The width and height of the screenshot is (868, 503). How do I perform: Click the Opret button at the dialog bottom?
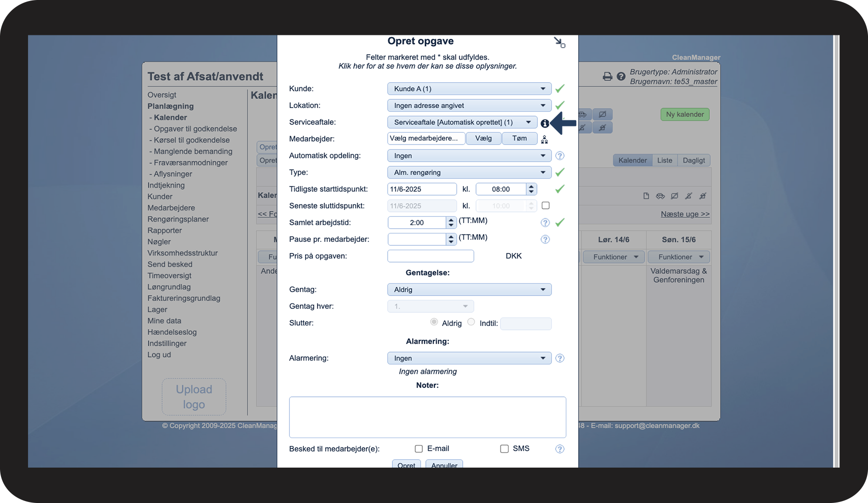[x=406, y=464]
